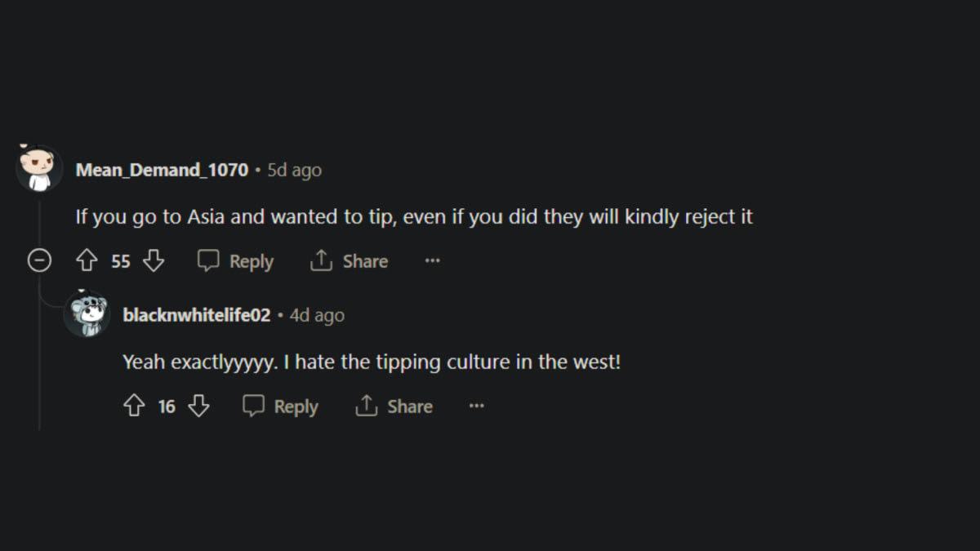Share the Mean_Demand_1070 comment
This screenshot has height=551, width=980.
point(350,261)
